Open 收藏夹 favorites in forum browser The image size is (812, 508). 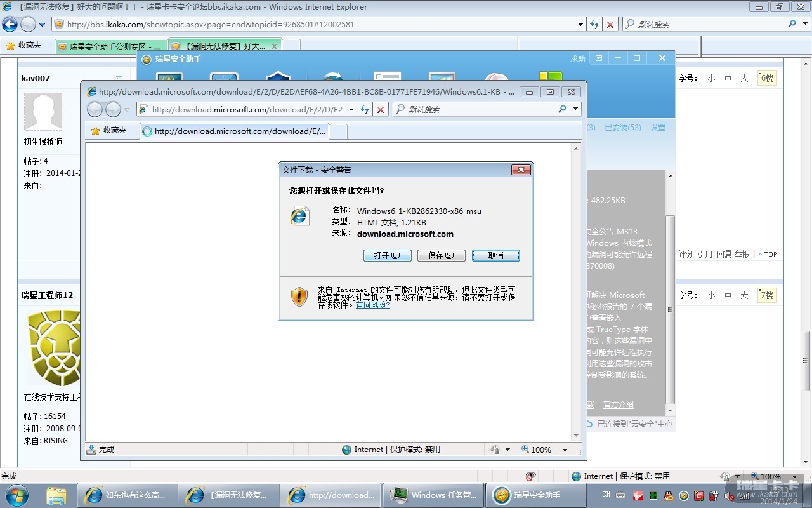tap(23, 45)
